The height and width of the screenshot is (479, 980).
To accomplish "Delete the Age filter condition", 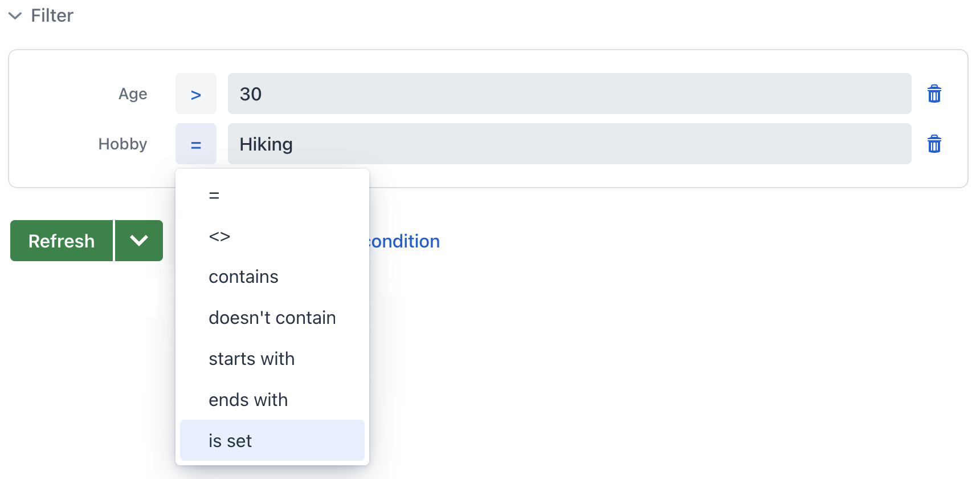I will pos(934,94).
